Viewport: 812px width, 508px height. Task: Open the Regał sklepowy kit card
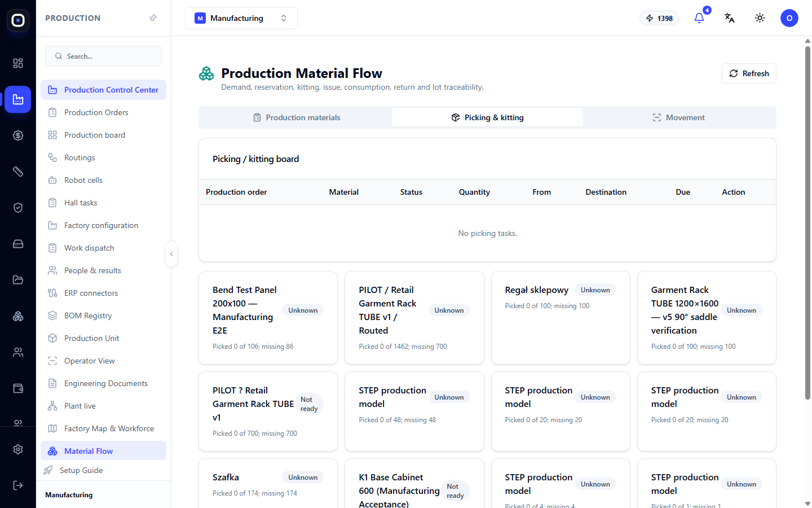tap(561, 318)
